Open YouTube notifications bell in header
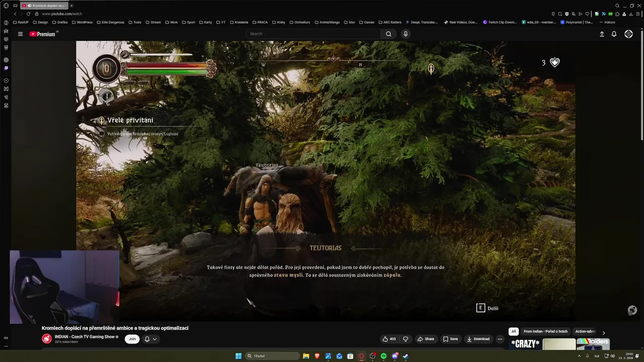The image size is (644, 362). [614, 34]
